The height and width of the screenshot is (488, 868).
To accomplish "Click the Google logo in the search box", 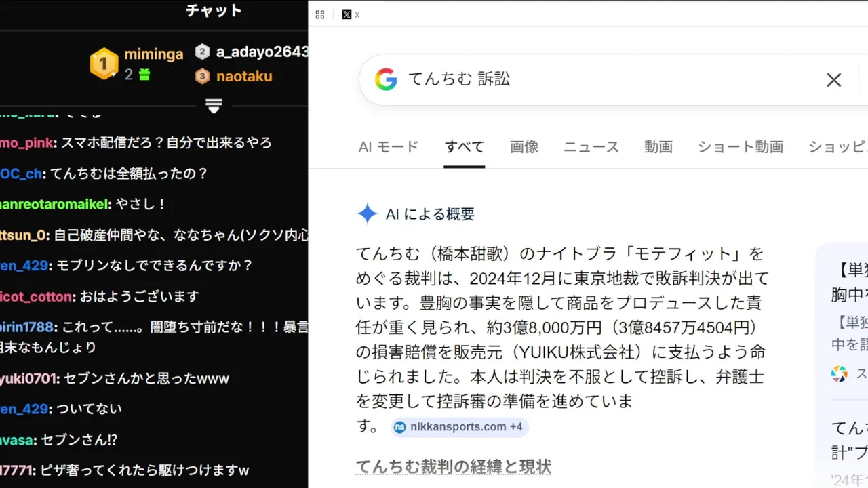I will coord(386,79).
